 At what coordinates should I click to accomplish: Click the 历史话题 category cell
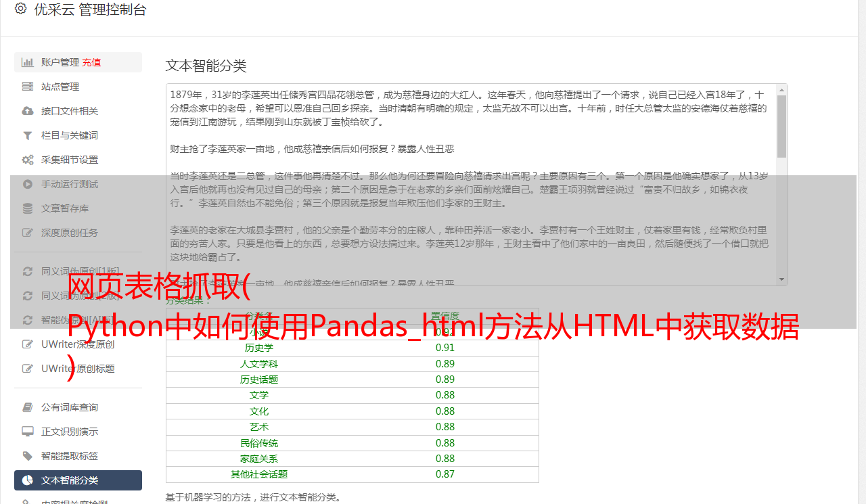[259, 380]
